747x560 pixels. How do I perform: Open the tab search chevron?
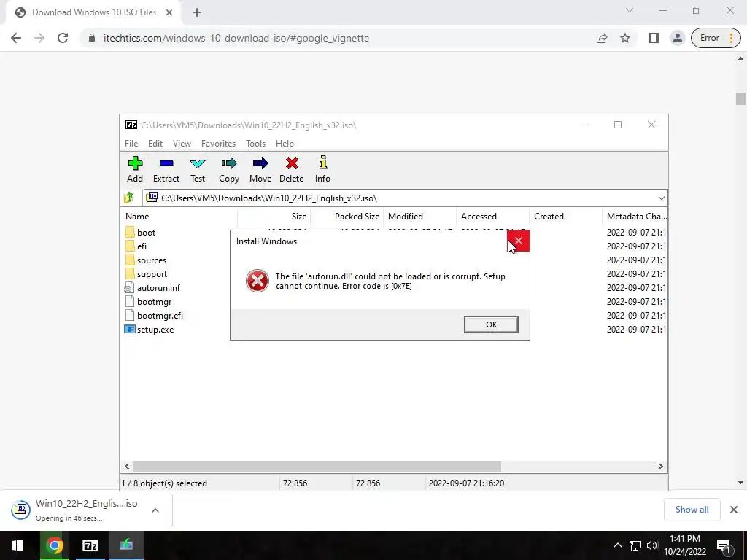(630, 10)
